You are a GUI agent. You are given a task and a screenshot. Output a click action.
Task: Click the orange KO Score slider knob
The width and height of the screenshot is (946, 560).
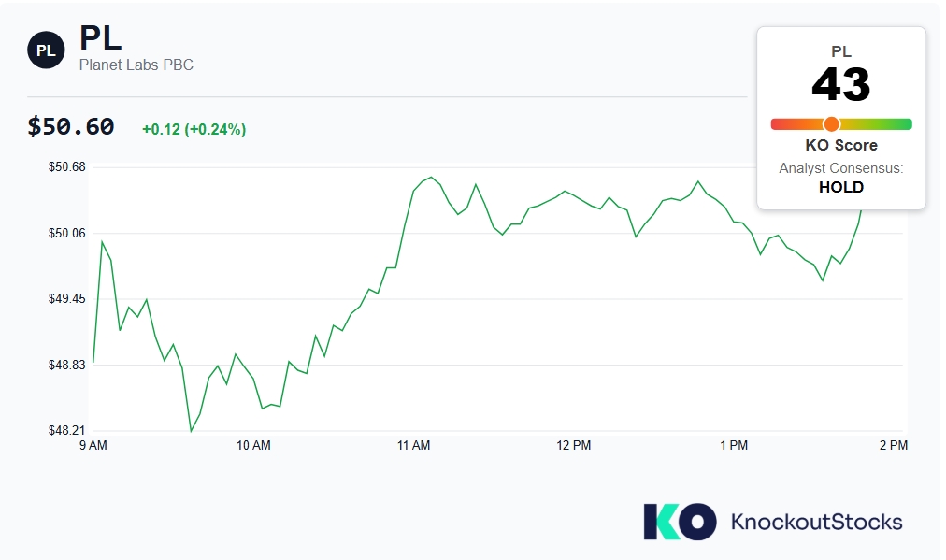[831, 124]
